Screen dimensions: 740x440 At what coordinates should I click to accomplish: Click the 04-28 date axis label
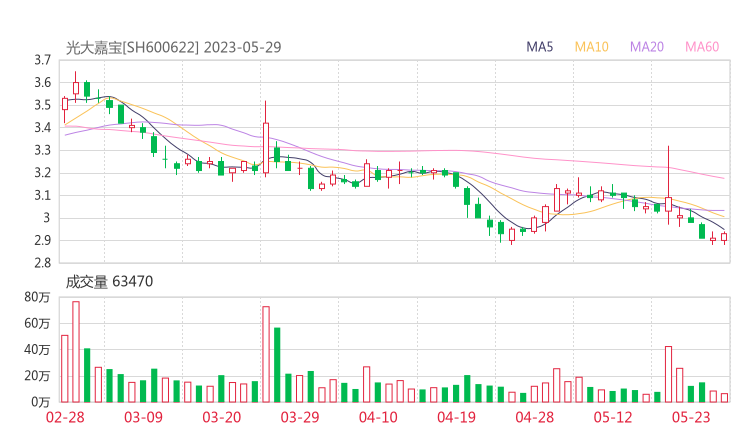535,417
